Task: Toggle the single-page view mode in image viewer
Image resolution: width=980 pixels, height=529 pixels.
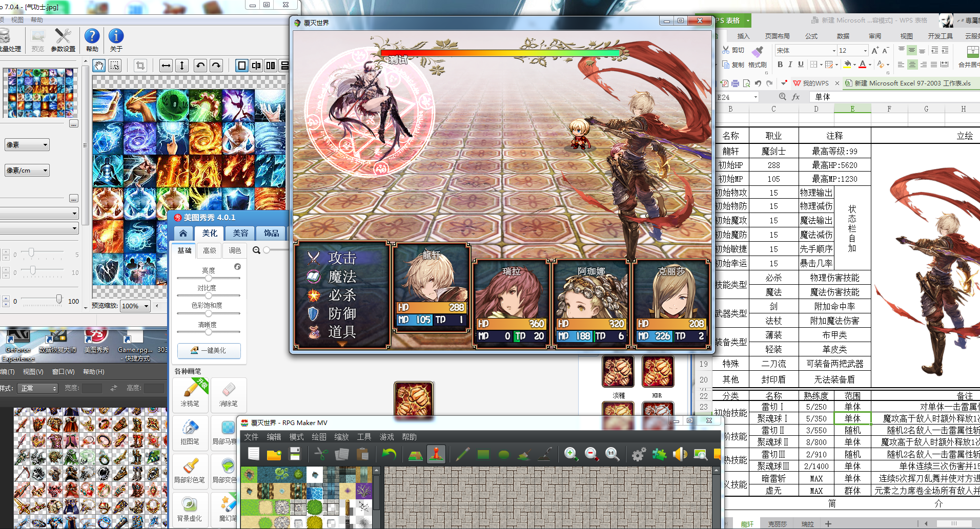Action: click(x=242, y=65)
